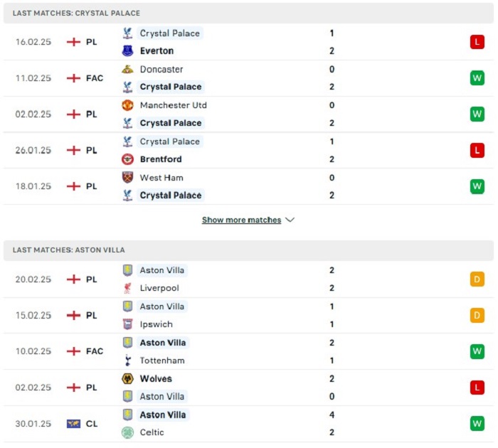498x448 pixels.
Task: Click the Doncaster club crest icon
Action: tap(127, 69)
